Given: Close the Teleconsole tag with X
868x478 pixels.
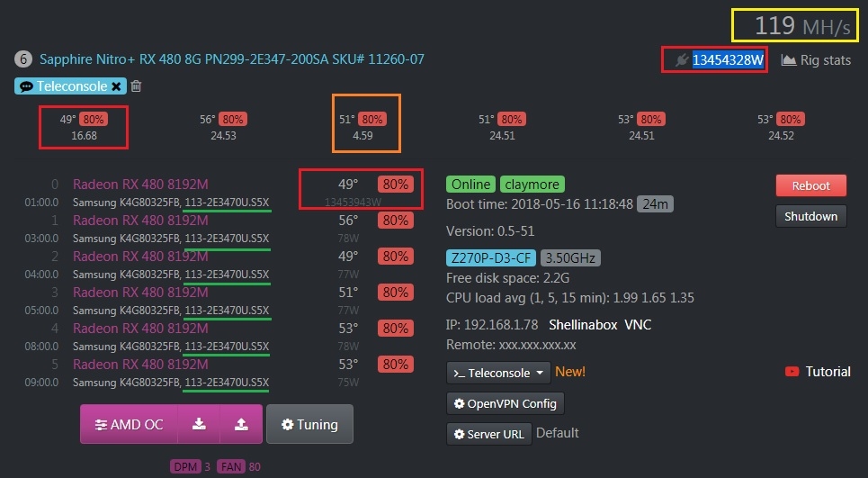Looking at the screenshot, I should pyautogui.click(x=116, y=86).
